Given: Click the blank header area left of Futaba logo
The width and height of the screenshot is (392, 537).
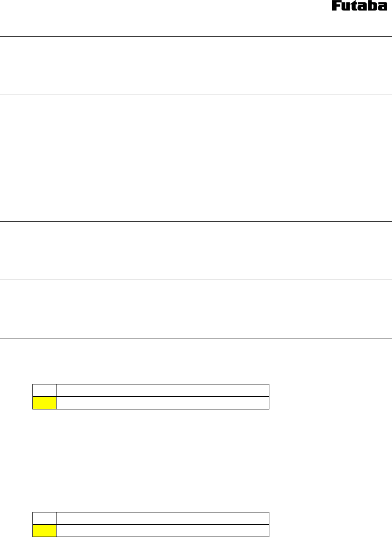Looking at the screenshot, I should 166,18.
